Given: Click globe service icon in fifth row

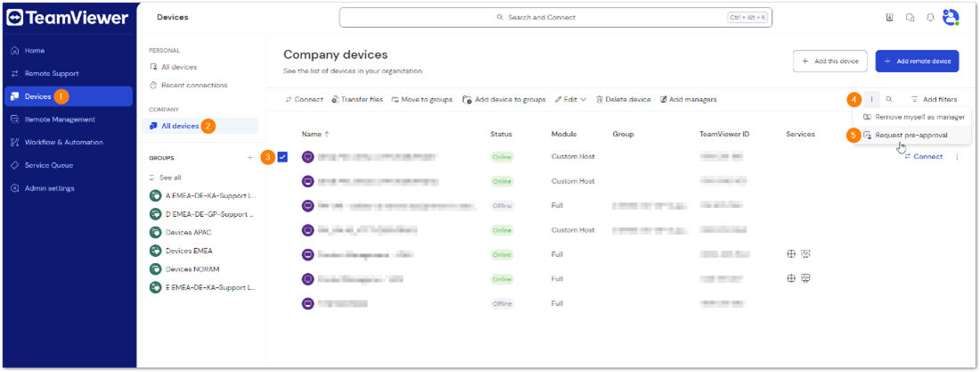Looking at the screenshot, I should click(x=791, y=253).
